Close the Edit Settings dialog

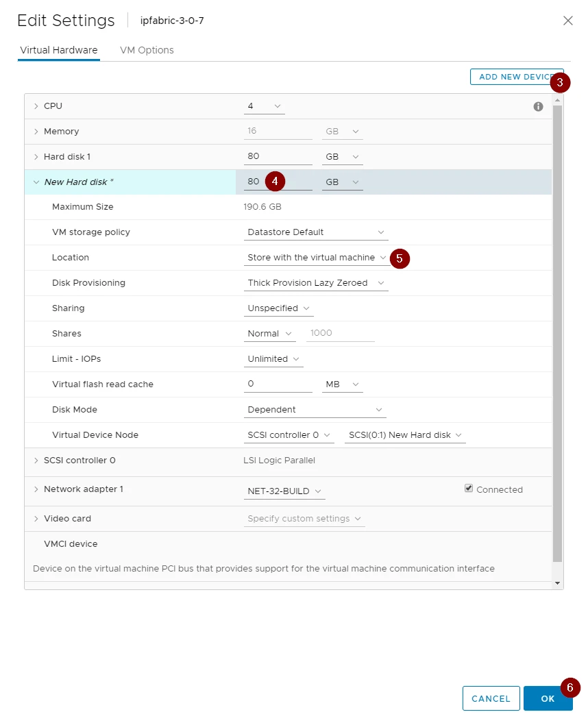point(567,21)
